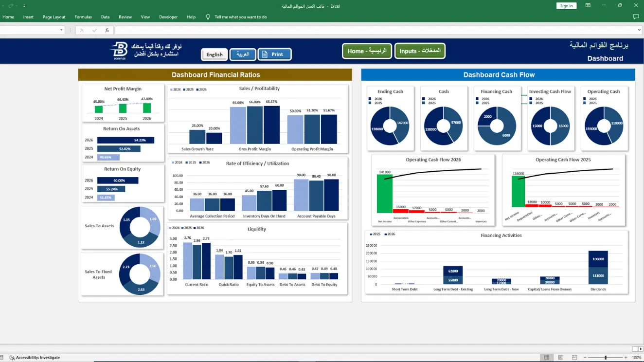644x362 pixels.
Task: Click the Insert Function fx icon
Action: (x=107, y=30)
